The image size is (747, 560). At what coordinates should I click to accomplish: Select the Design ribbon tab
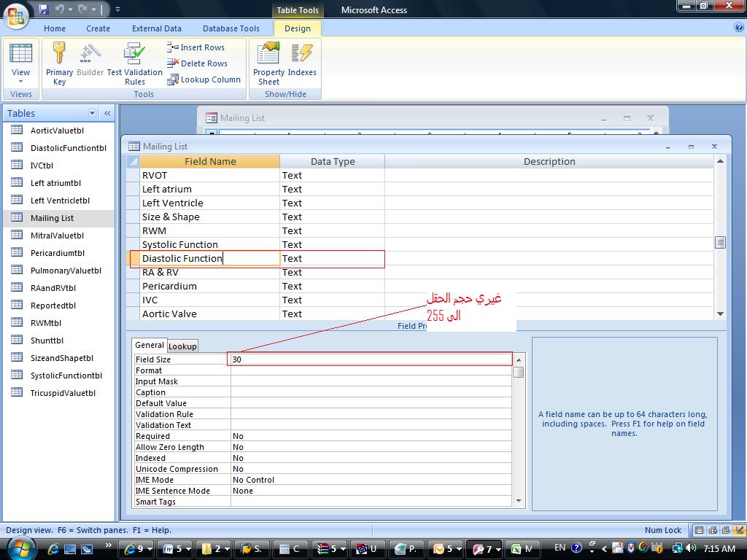(x=298, y=28)
